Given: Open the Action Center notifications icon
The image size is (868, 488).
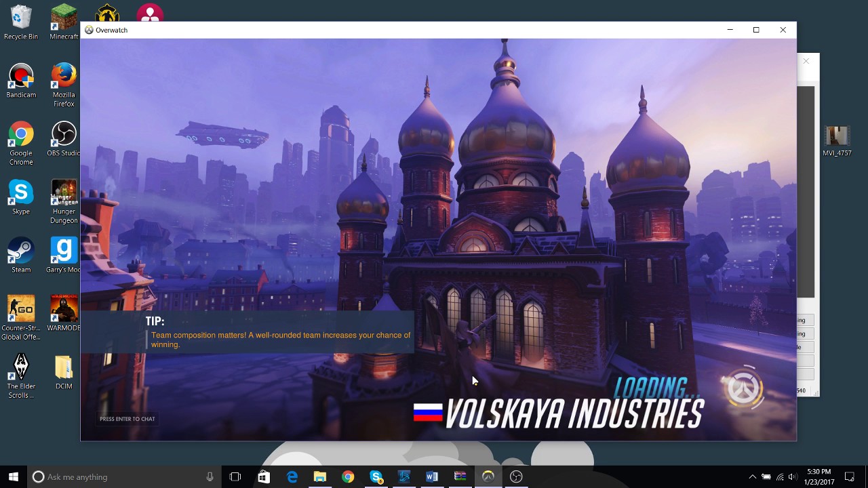Looking at the screenshot, I should [x=850, y=476].
